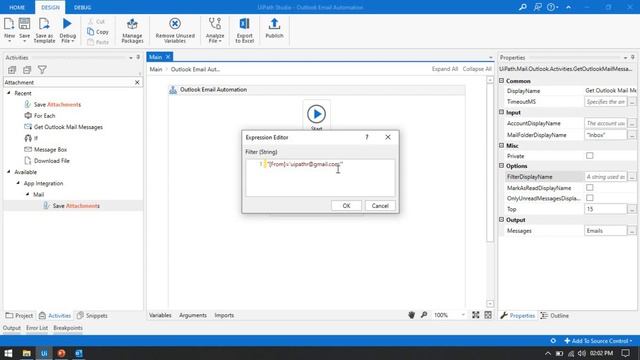Collapse the Misc properties section
Screen dimensions: 640x360
(502, 145)
